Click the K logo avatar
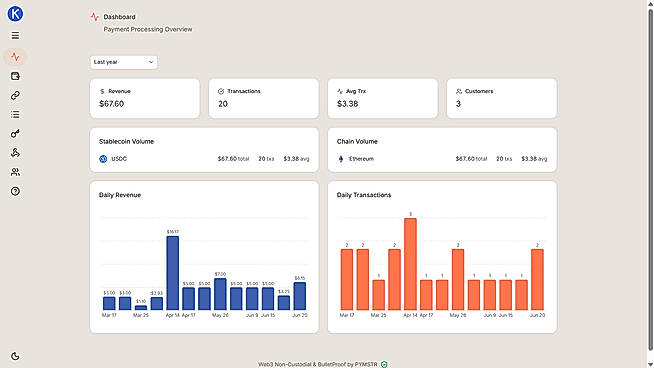The height and width of the screenshot is (368, 654). [x=15, y=14]
